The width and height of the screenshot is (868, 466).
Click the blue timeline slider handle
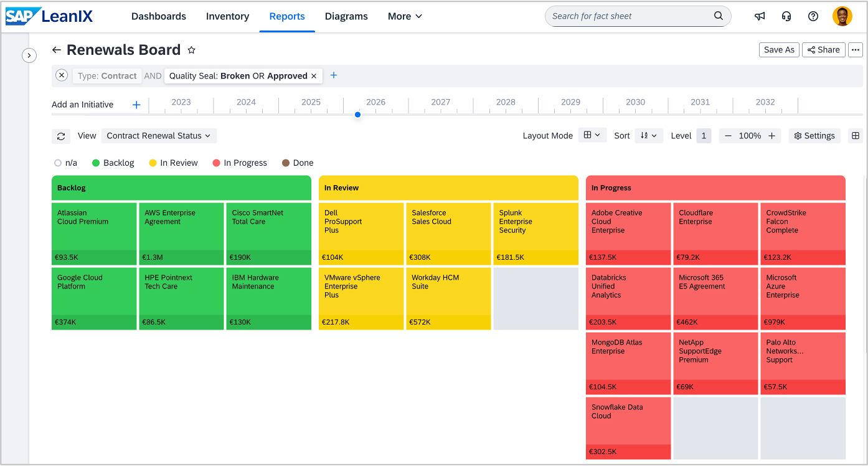357,115
